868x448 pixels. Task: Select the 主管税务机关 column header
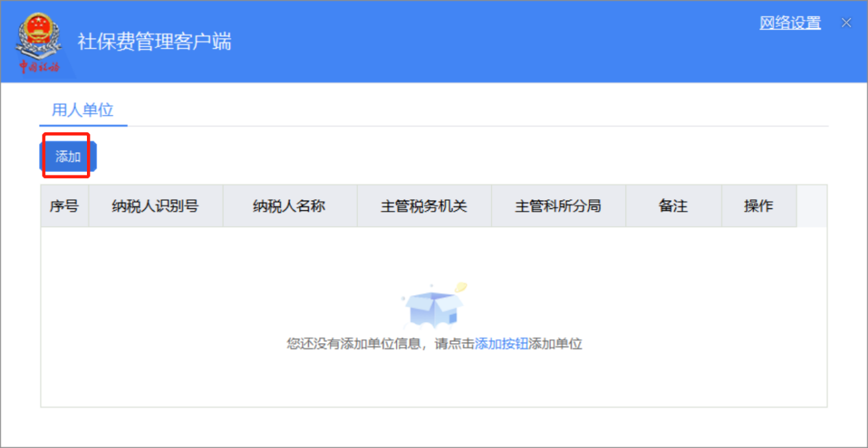[x=424, y=206]
